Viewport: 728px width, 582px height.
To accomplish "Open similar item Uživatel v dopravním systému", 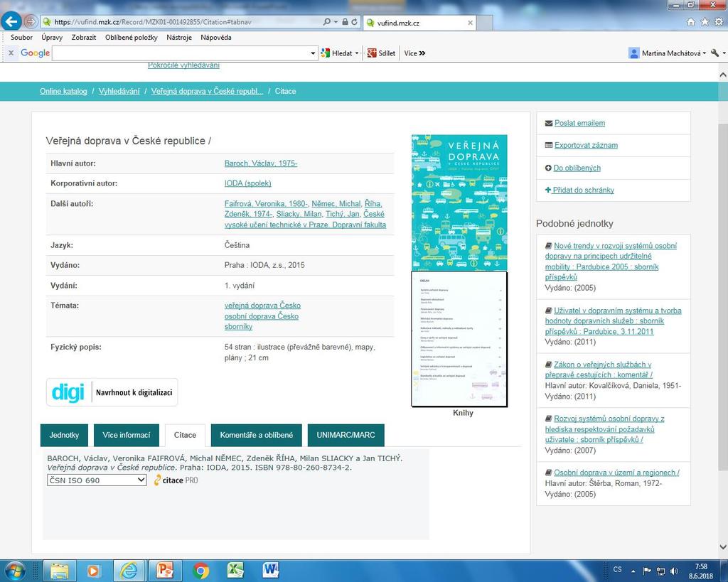I will (x=613, y=320).
